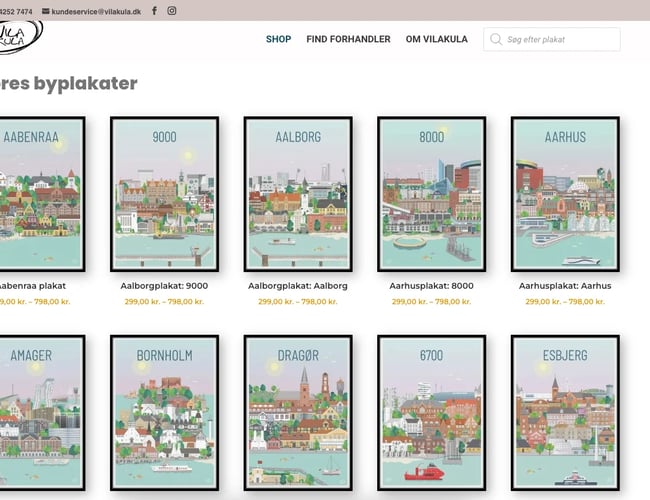650x500 pixels.
Task: Click the Vilakula logo
Action: tap(19, 36)
